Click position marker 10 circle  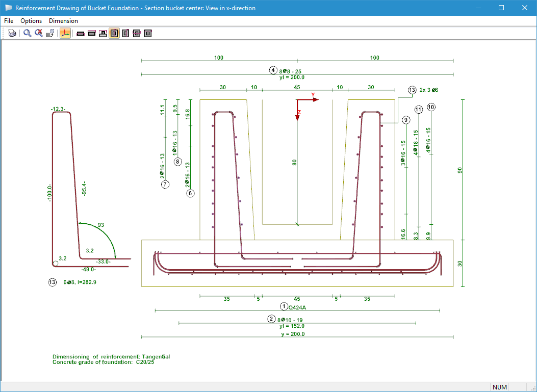[431, 108]
